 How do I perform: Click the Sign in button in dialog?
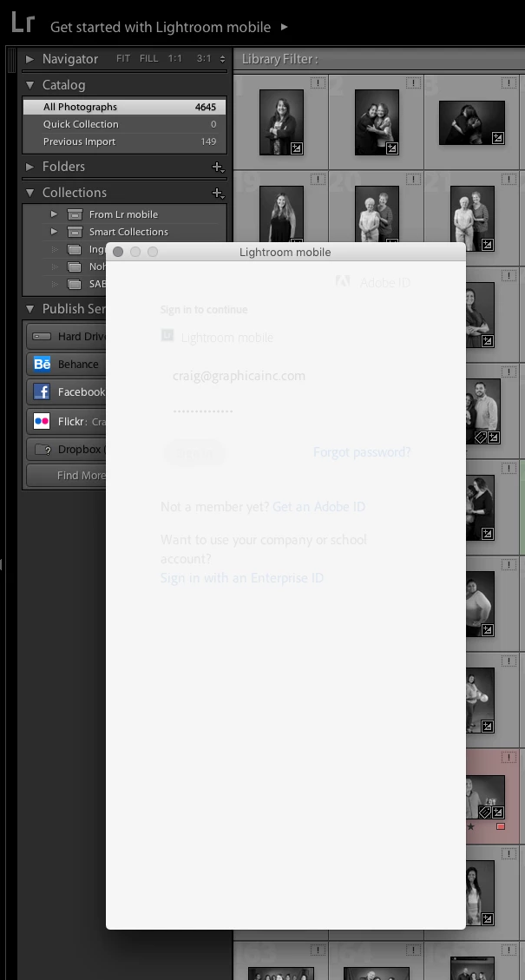click(x=194, y=453)
